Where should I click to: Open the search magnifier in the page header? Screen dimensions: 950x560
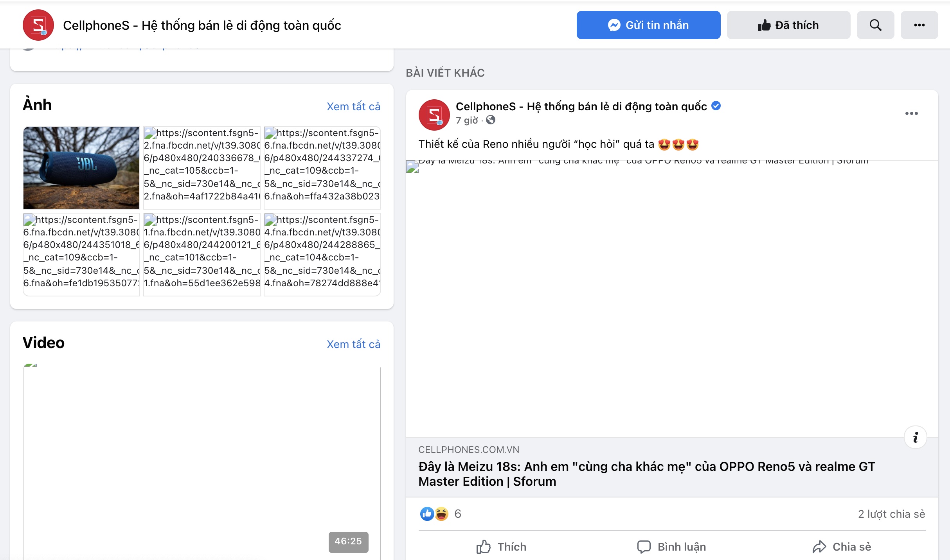point(875,25)
